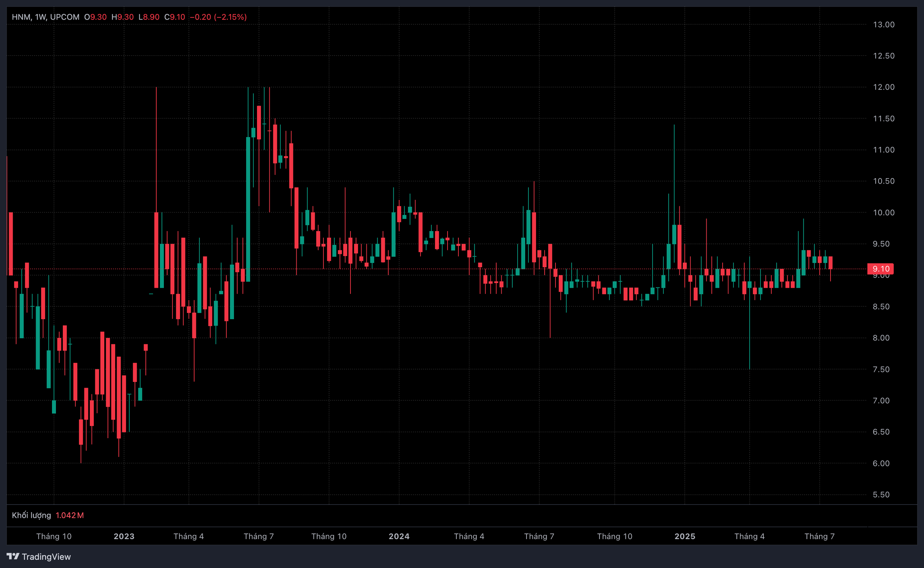Click the high price value H9.30
This screenshot has width=924, height=568.
pyautogui.click(x=123, y=17)
